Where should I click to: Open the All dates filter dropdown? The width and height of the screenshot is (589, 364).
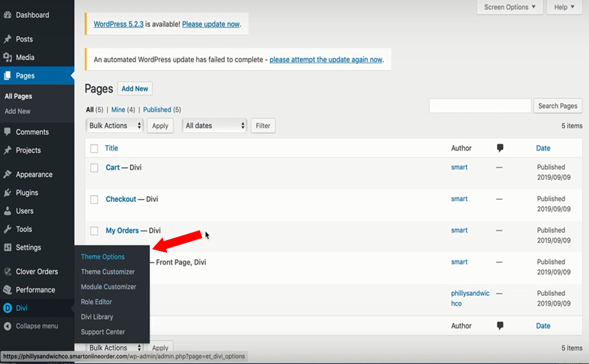click(215, 125)
